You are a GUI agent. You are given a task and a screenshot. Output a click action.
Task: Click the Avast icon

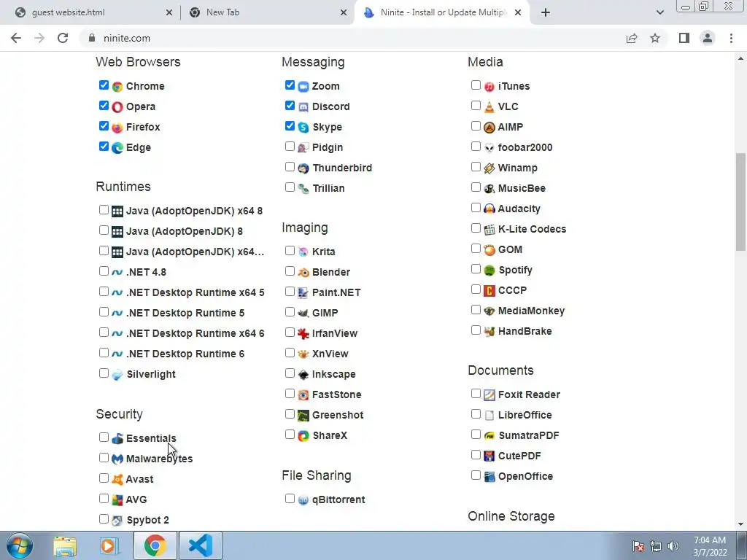117,480
